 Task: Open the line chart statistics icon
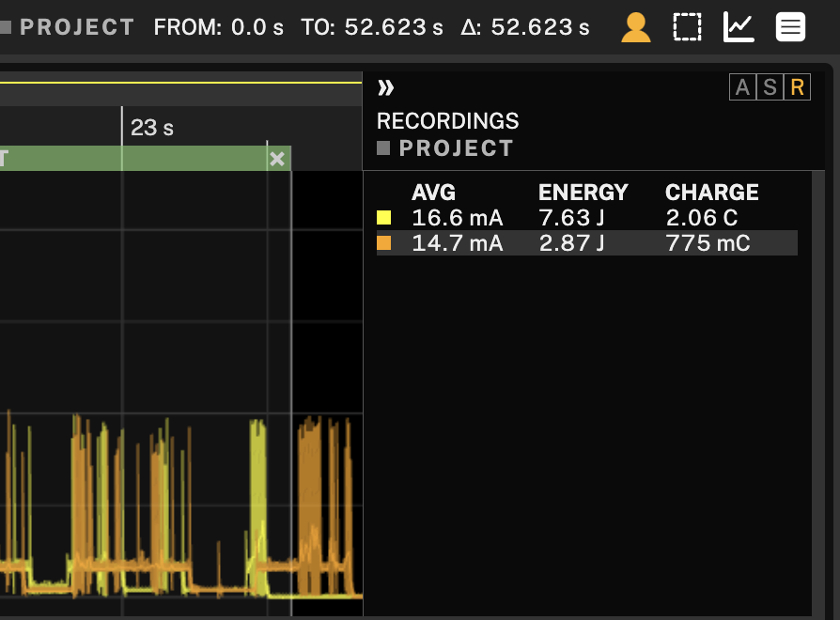point(739,27)
